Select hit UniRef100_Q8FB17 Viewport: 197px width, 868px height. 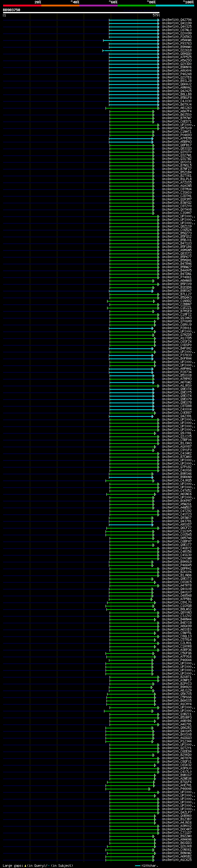(176, 145)
